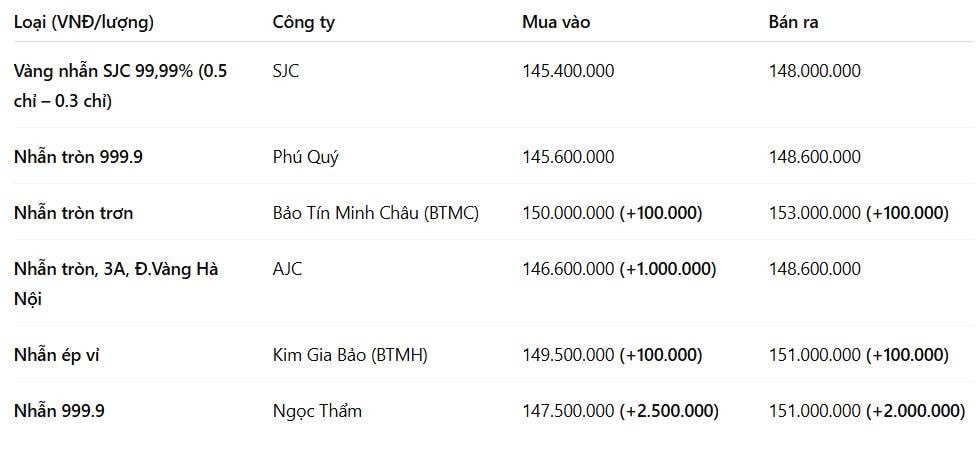
Task: Click the SJC sell price 148.000.000
Action: coord(814,71)
